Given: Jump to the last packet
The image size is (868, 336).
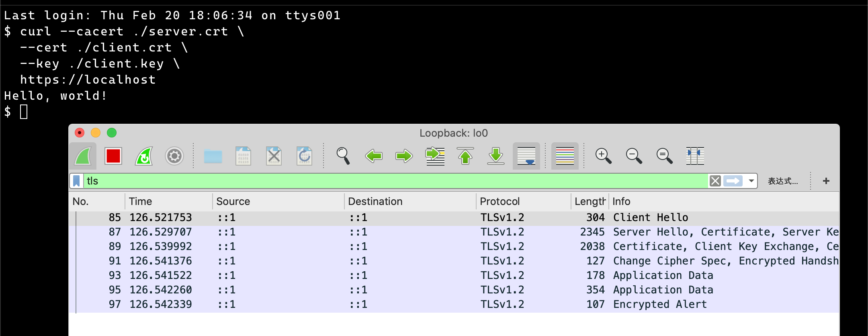Looking at the screenshot, I should tap(496, 156).
